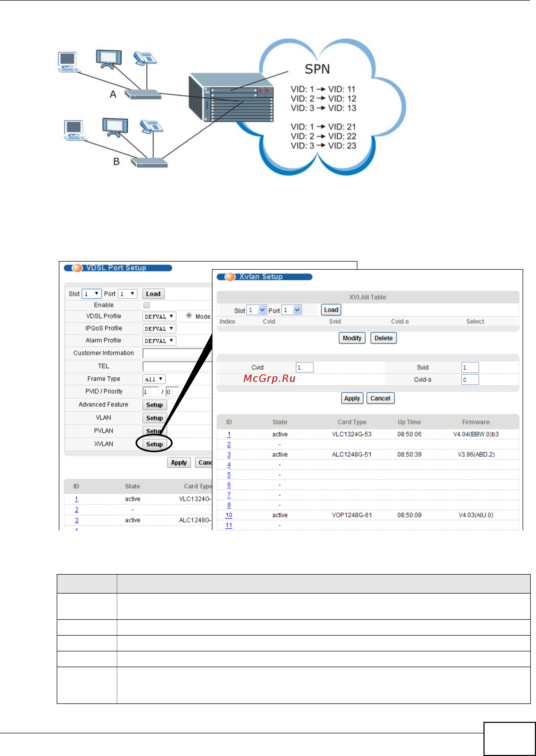
Task: Click the orange VDSL Port Setup icon
Action: click(x=77, y=268)
